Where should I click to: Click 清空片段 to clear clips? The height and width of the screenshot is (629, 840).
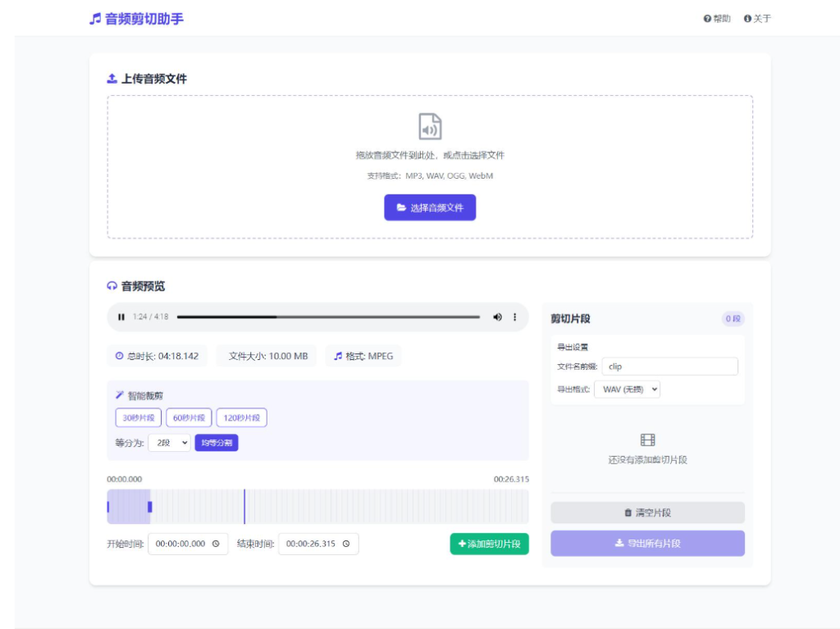pyautogui.click(x=647, y=513)
